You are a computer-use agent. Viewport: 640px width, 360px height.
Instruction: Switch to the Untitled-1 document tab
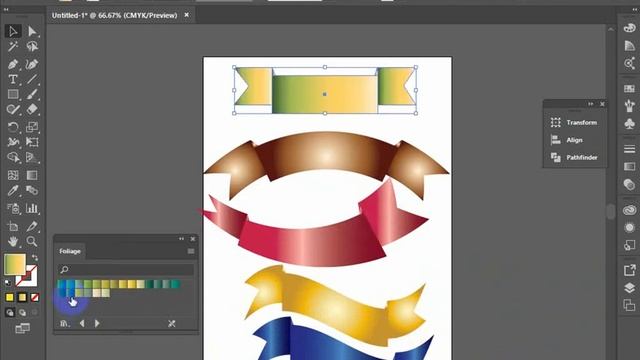tap(114, 16)
